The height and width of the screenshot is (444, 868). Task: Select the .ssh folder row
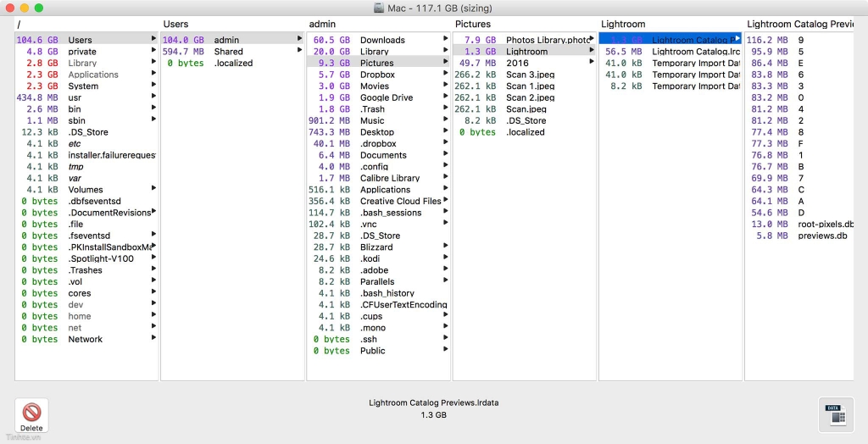pyautogui.click(x=379, y=340)
